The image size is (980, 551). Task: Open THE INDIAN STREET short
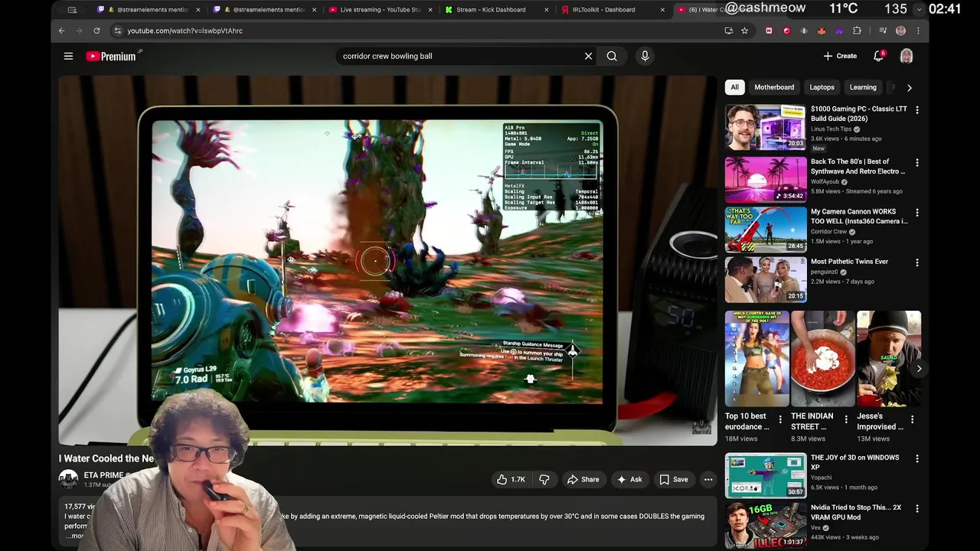tap(822, 358)
